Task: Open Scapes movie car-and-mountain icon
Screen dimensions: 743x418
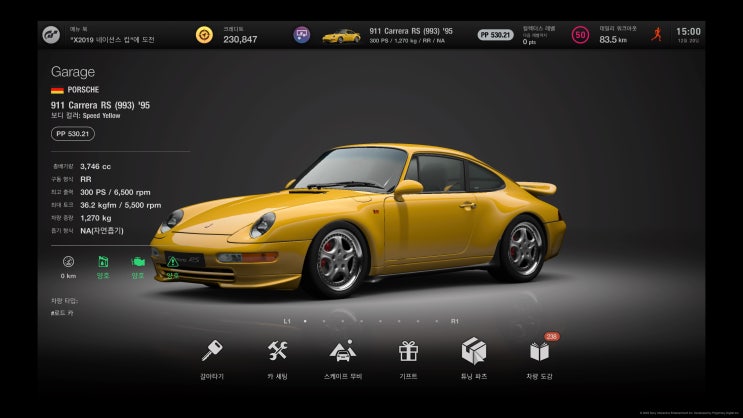Action: click(343, 351)
